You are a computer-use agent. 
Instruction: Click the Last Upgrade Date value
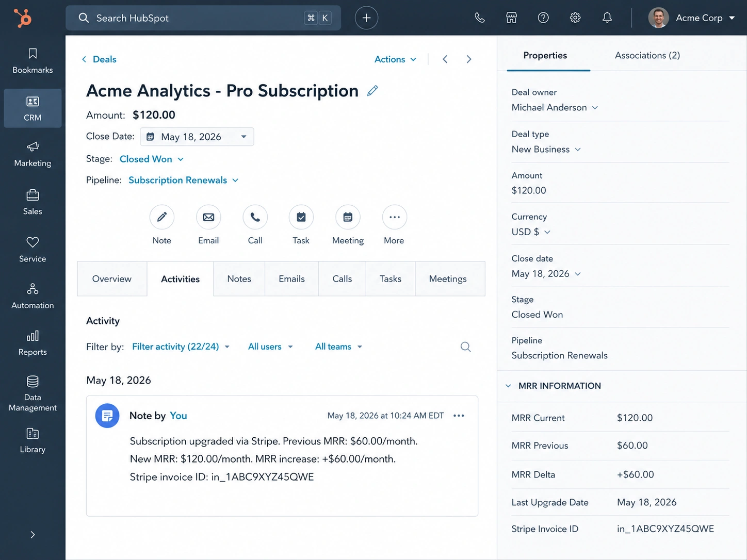(x=646, y=502)
